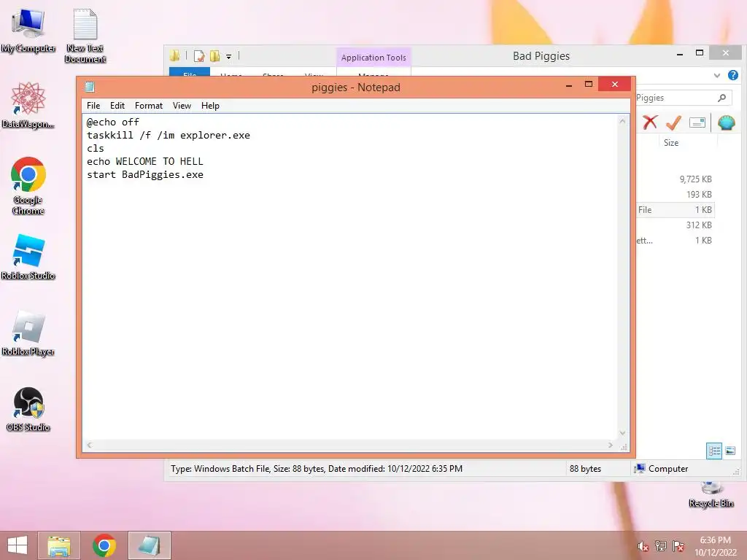
Task: Click the network tray icon
Action: (660, 546)
